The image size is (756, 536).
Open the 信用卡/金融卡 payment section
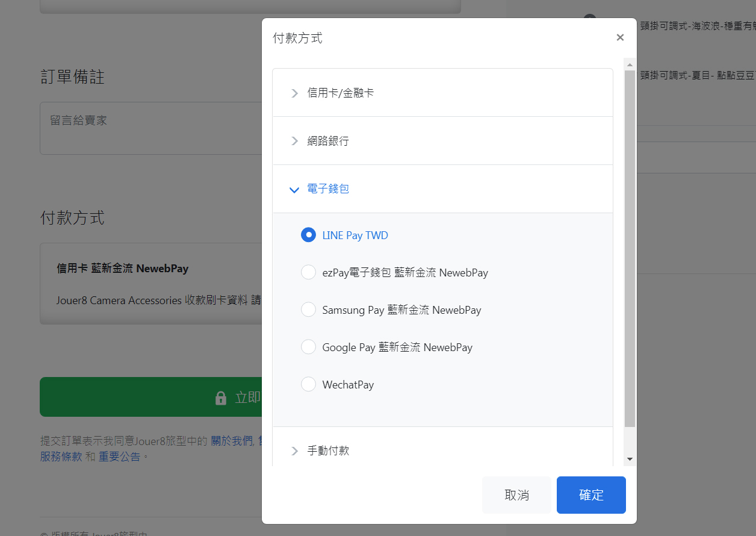341,93
